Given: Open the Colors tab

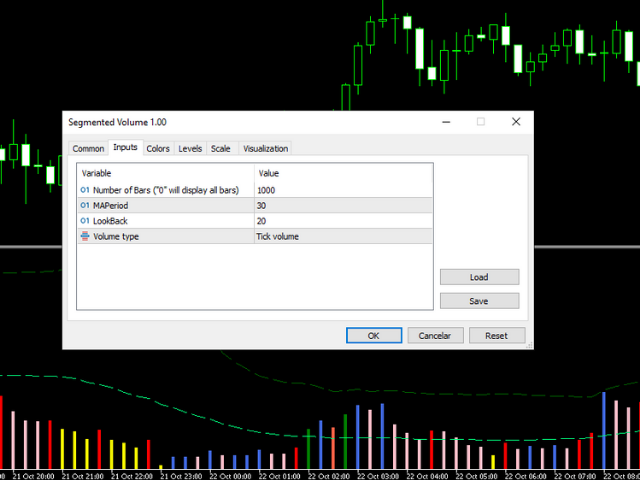Looking at the screenshot, I should (158, 149).
